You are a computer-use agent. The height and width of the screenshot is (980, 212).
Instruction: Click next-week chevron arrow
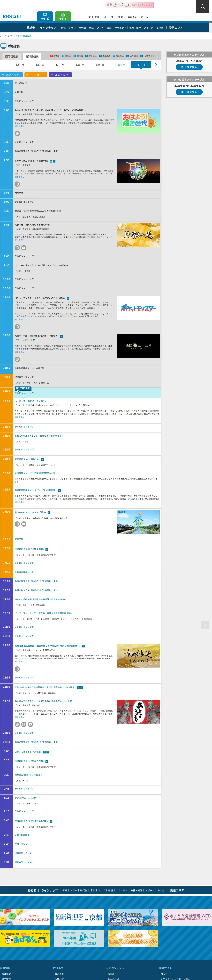click(156, 65)
